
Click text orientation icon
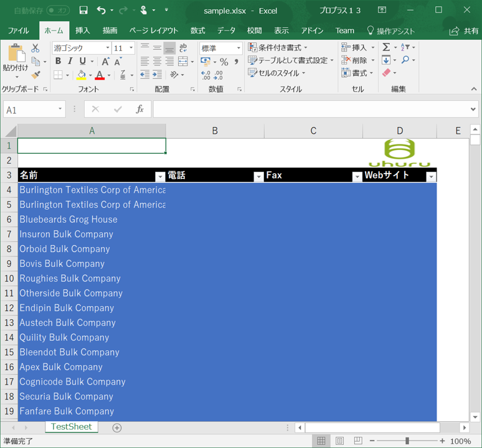[x=174, y=75]
